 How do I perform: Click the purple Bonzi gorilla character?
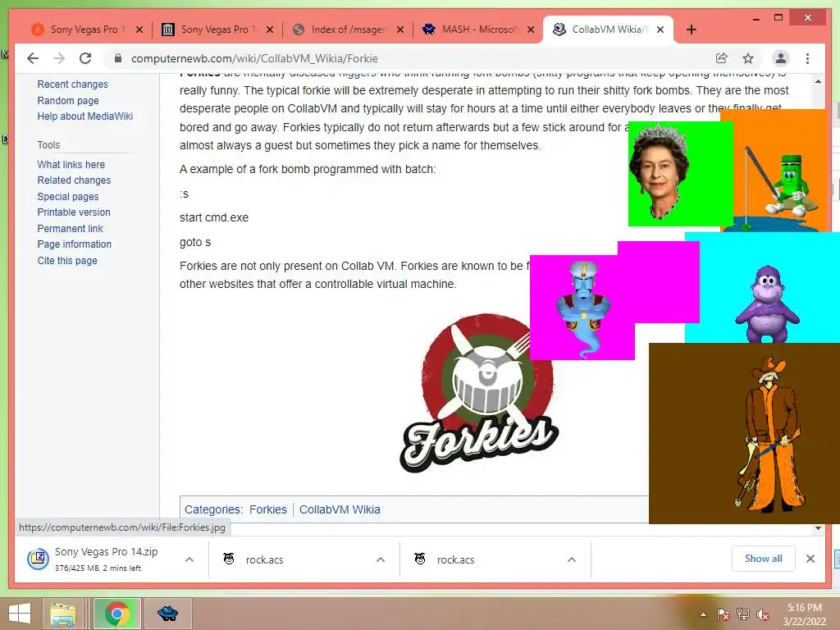coord(767,304)
